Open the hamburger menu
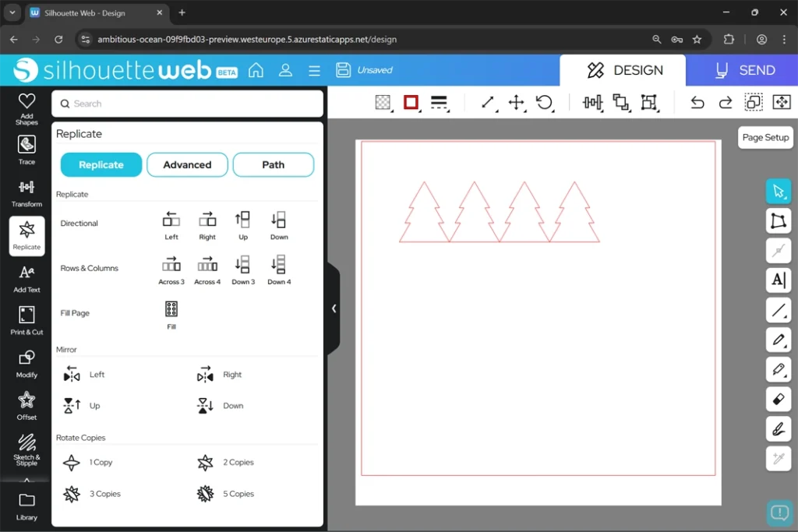 [314, 71]
